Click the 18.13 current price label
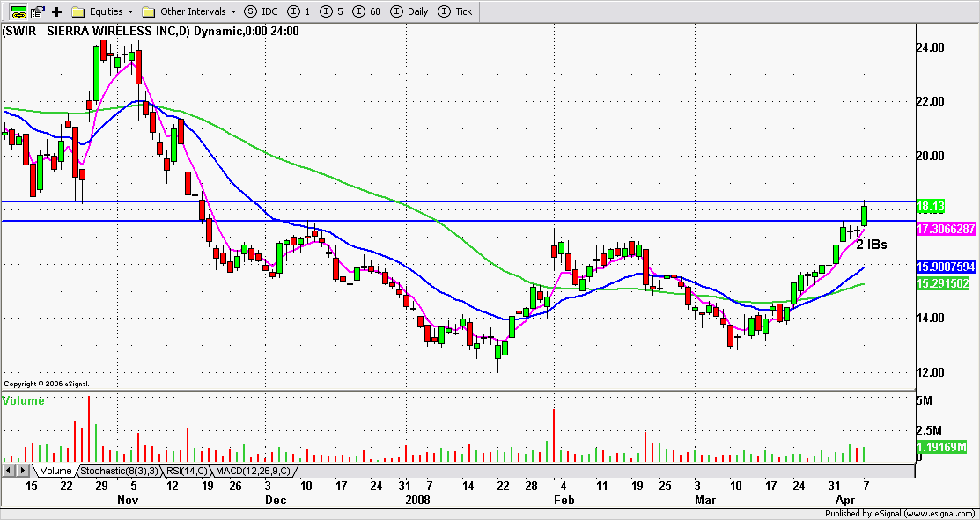The width and height of the screenshot is (980, 520). click(931, 206)
